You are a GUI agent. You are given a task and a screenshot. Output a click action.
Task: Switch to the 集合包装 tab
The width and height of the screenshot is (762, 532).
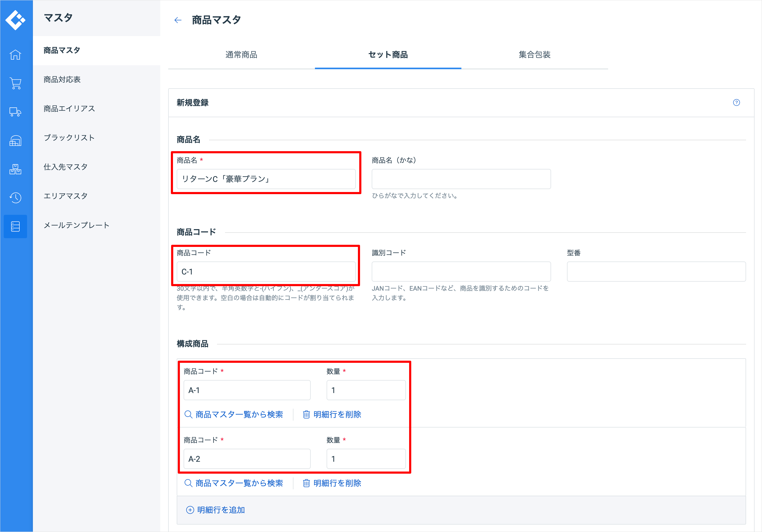(534, 55)
